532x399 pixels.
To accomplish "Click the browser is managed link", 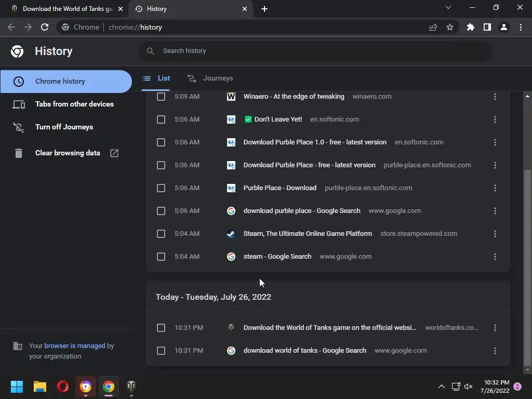I will click(x=75, y=345).
